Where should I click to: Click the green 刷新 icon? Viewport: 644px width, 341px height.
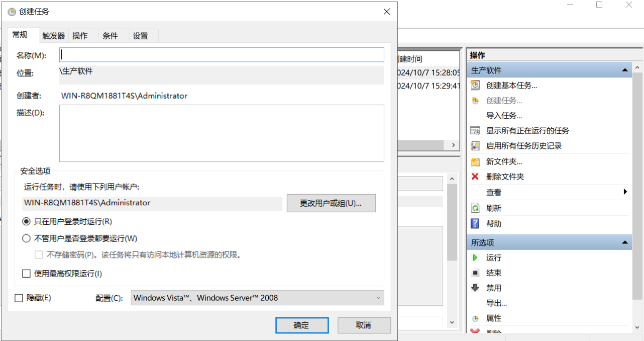pyautogui.click(x=475, y=208)
